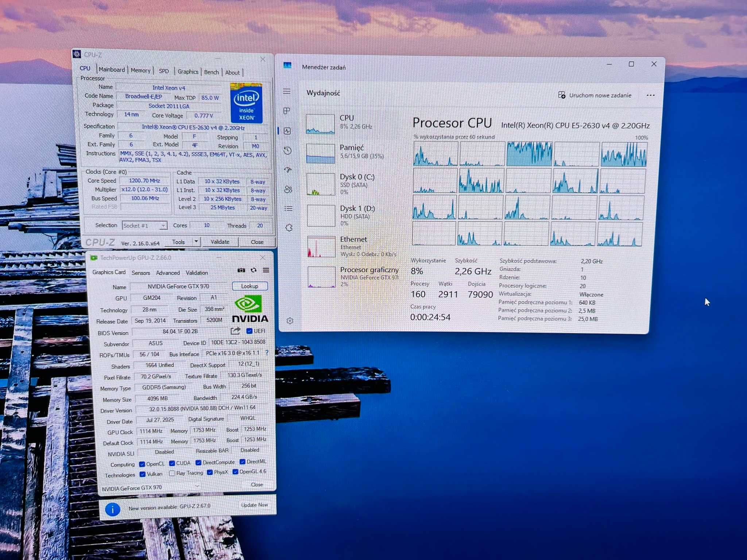Screen dimensions: 747x560
Task: Toggle the OpenGL 4.6 checkbox
Action: coord(235,472)
